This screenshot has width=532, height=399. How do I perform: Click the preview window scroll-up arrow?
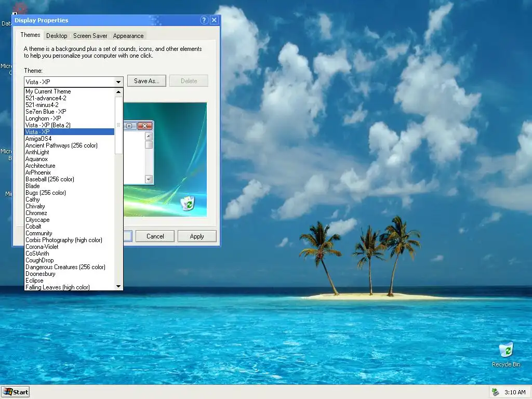click(149, 136)
